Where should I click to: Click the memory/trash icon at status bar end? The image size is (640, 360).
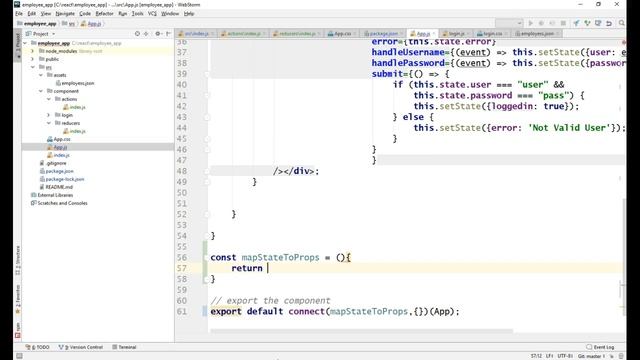pyautogui.click(x=621, y=356)
